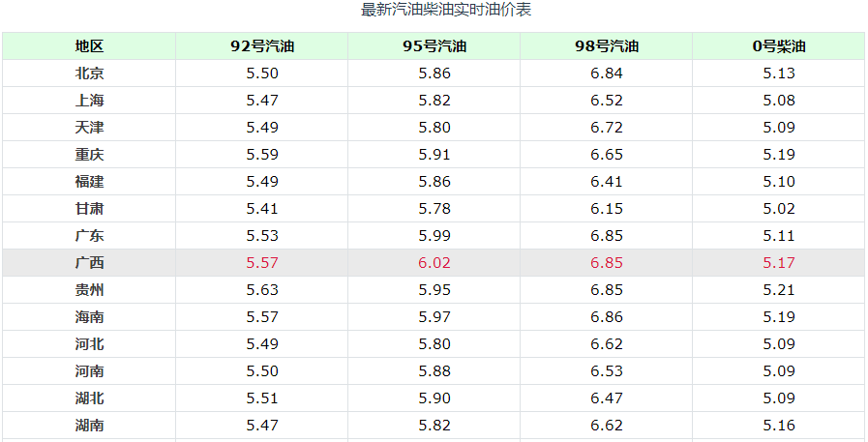
Task: Select the 重庆 region cell
Action: coord(89,155)
